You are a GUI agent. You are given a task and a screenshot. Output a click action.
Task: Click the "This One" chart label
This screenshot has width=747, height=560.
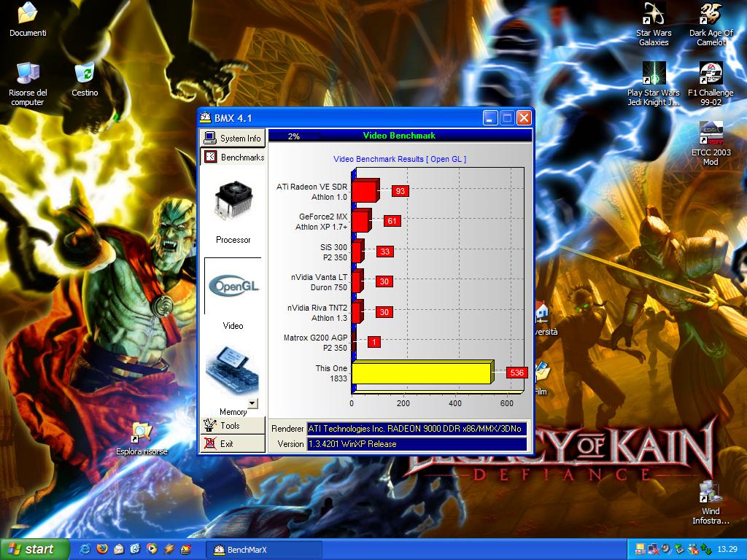click(x=332, y=368)
